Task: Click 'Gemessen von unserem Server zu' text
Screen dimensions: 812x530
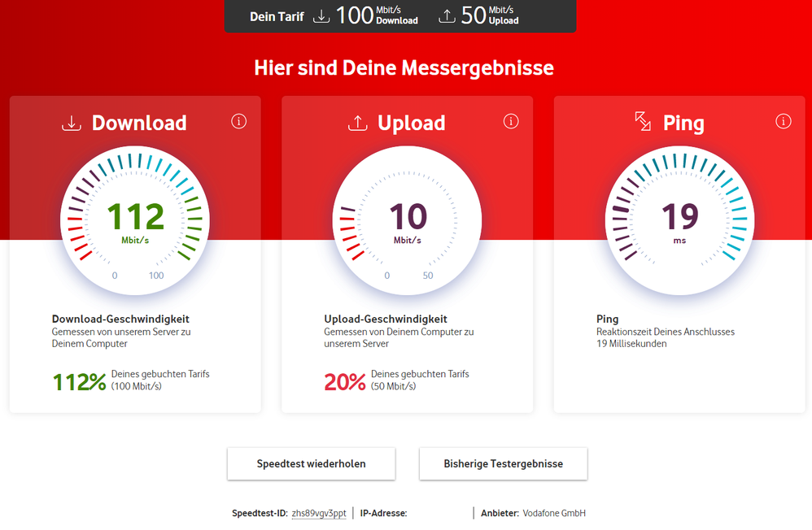Action: point(121,332)
